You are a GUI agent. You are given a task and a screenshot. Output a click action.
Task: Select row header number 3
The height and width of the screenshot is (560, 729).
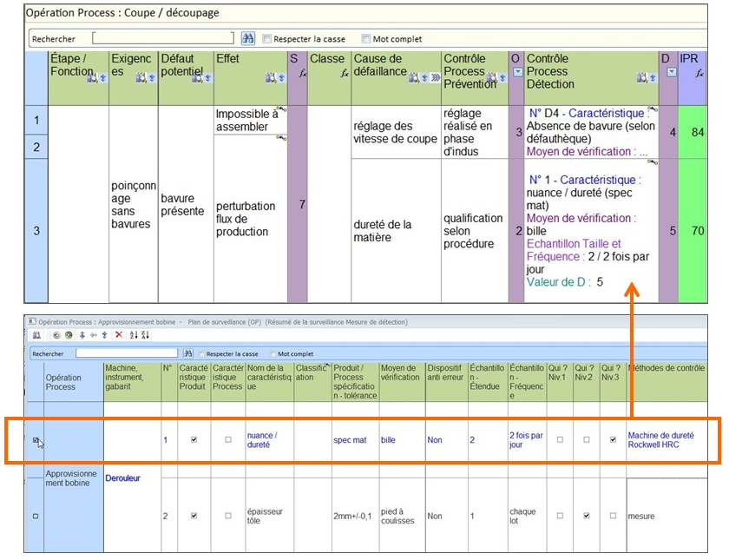36,231
